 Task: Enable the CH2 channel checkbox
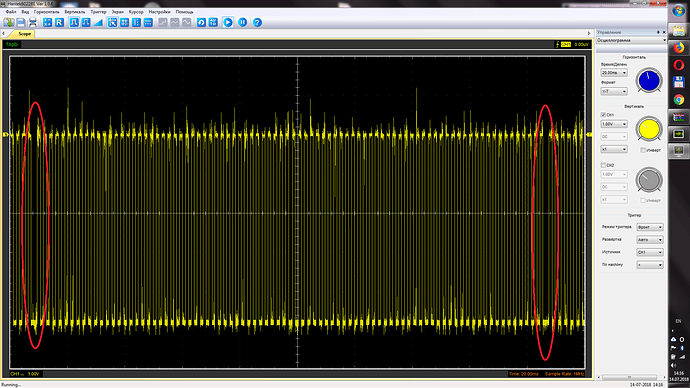[x=603, y=165]
